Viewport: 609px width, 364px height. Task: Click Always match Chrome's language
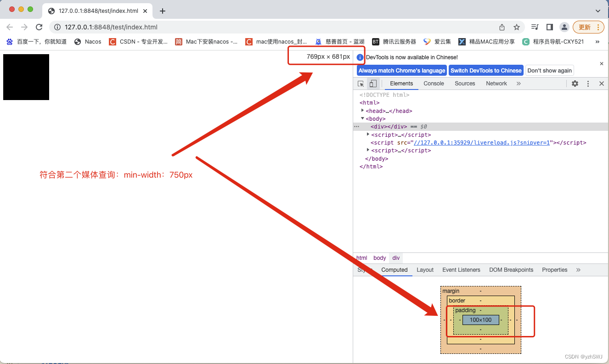(x=402, y=70)
